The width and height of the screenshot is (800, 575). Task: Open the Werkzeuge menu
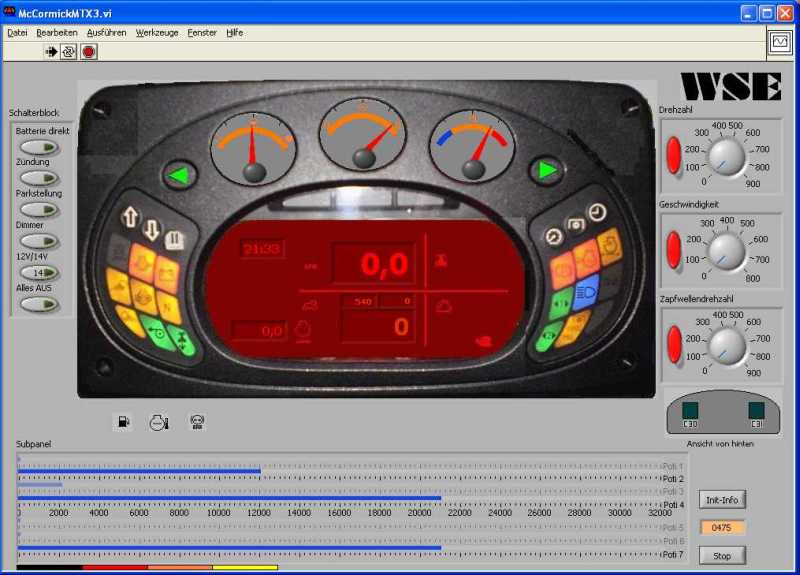(157, 33)
